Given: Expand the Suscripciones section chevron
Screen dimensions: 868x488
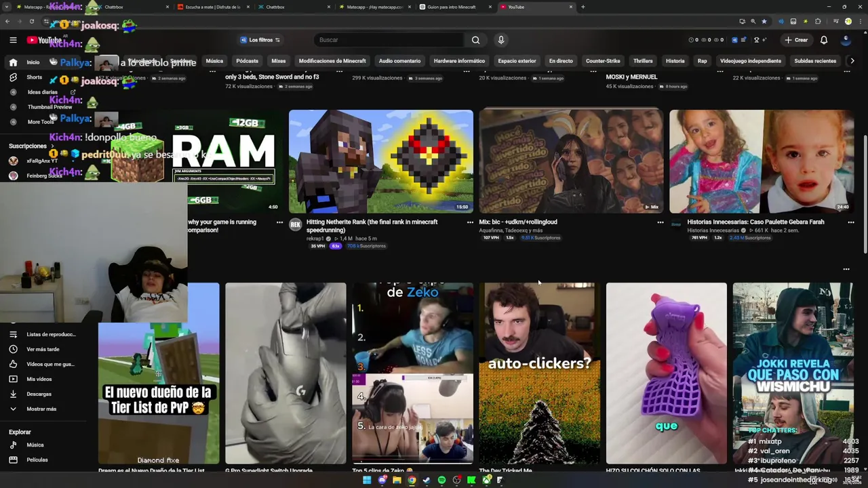Looking at the screenshot, I should (x=52, y=146).
